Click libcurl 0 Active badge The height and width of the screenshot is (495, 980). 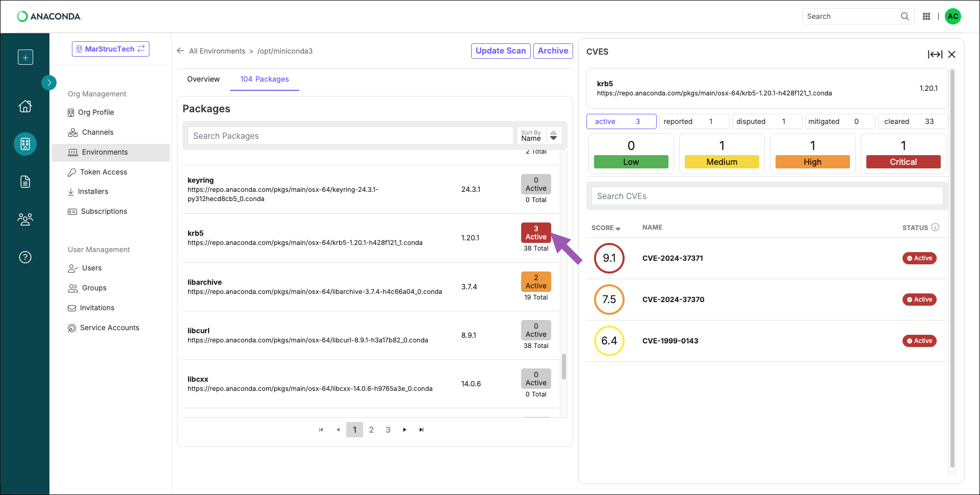[536, 330]
